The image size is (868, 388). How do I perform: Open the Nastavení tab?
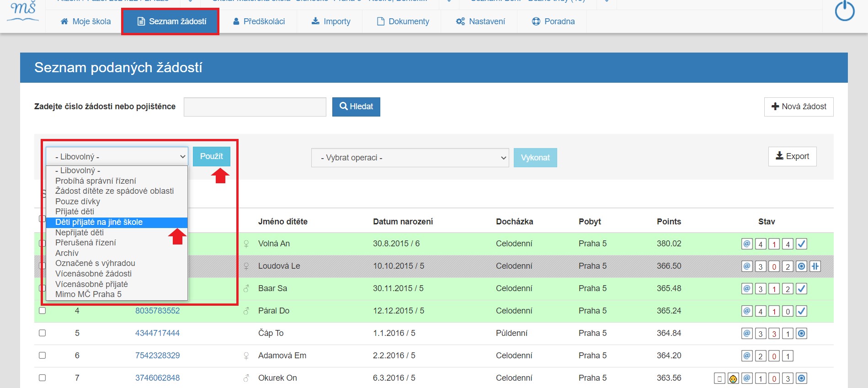480,21
